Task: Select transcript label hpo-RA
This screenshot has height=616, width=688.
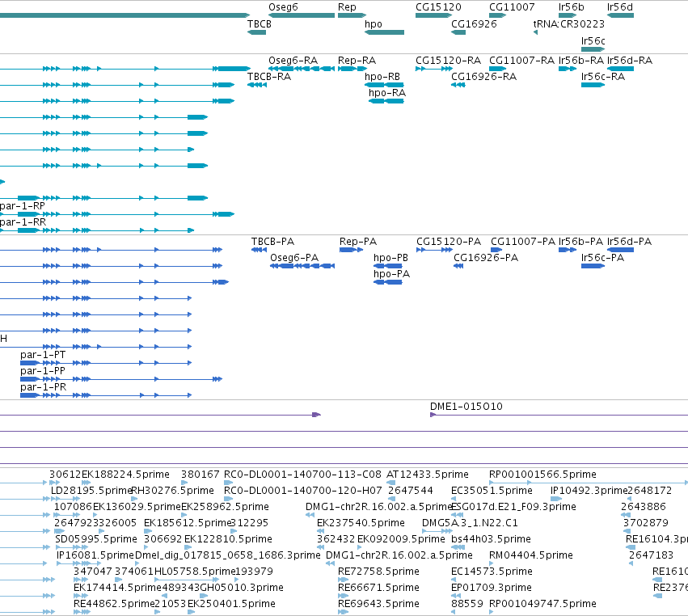Action: [387, 94]
